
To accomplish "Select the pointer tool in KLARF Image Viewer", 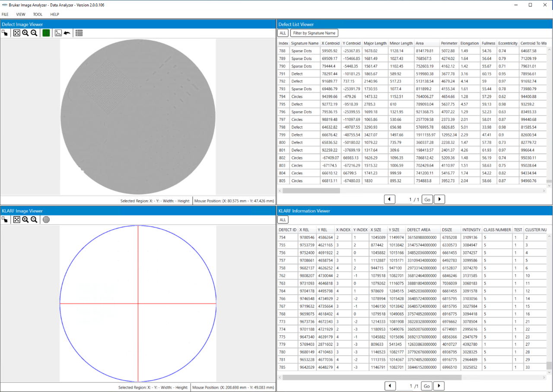I will click(x=5, y=220).
